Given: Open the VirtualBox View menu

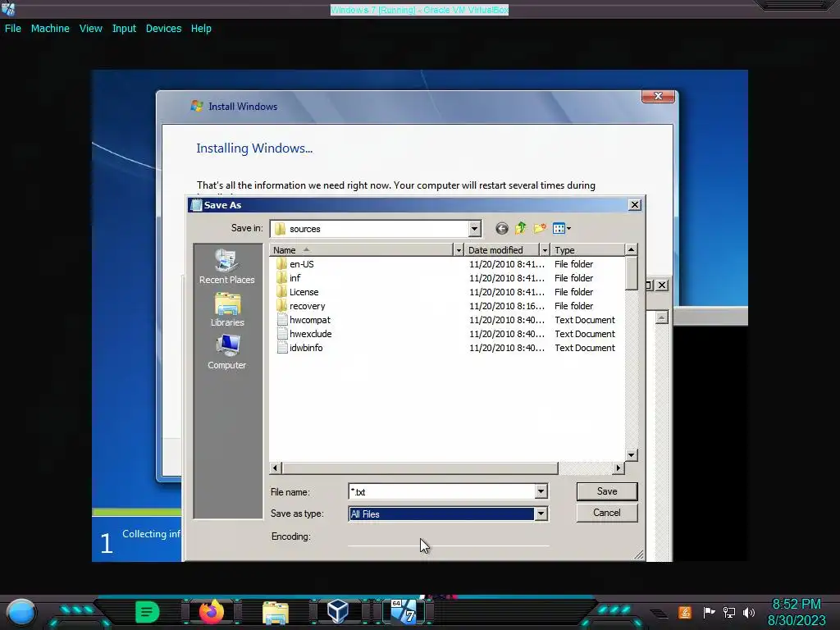Looking at the screenshot, I should tap(90, 29).
